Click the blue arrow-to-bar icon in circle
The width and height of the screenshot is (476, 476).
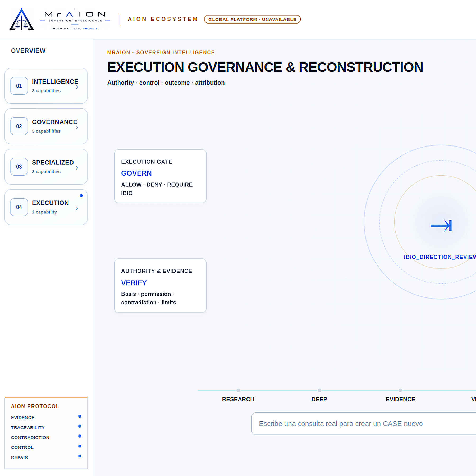click(x=441, y=226)
